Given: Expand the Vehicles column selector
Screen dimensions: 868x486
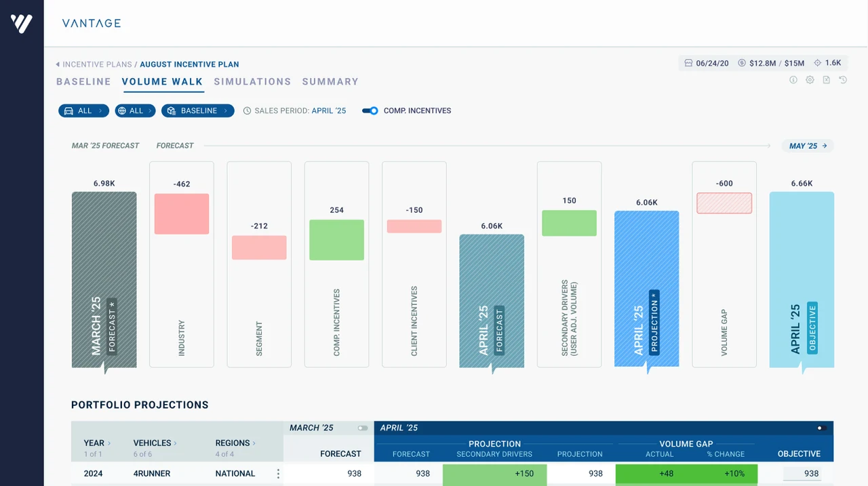Looking at the screenshot, I should 155,443.
